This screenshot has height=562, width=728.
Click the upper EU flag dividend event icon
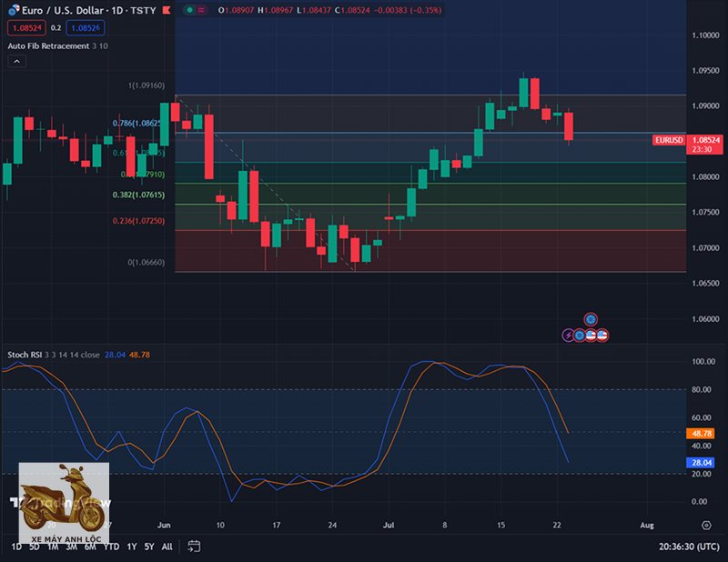click(591, 319)
